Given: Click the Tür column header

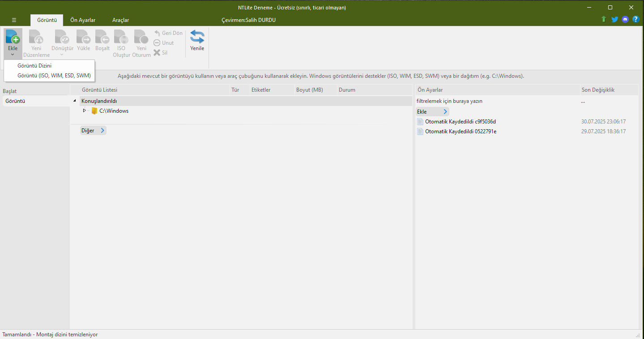Looking at the screenshot, I should [x=239, y=90].
